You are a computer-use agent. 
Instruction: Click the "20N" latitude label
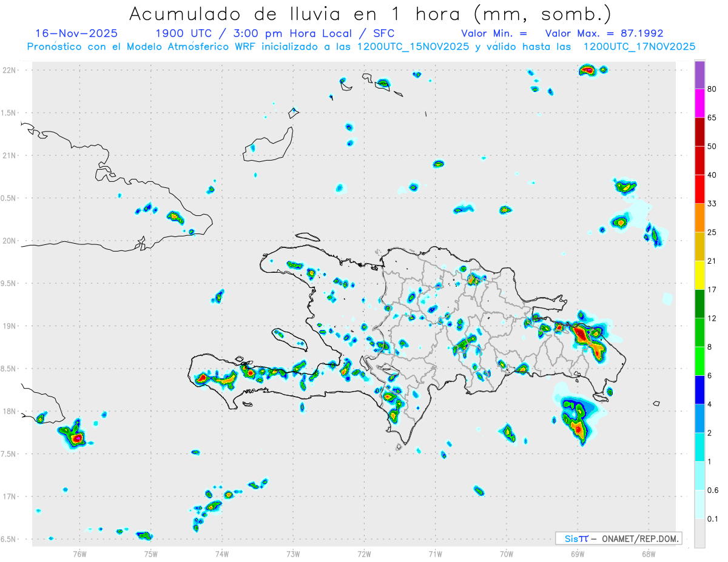[10, 241]
